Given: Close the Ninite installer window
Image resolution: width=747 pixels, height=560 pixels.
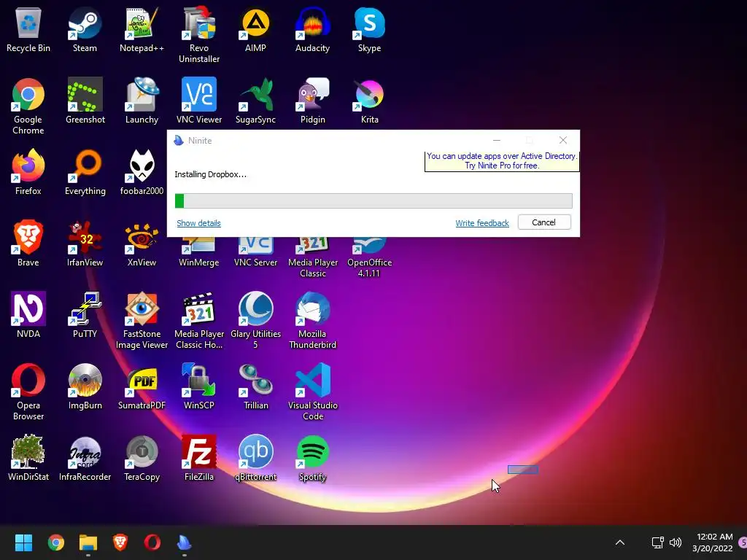Looking at the screenshot, I should pos(563,140).
